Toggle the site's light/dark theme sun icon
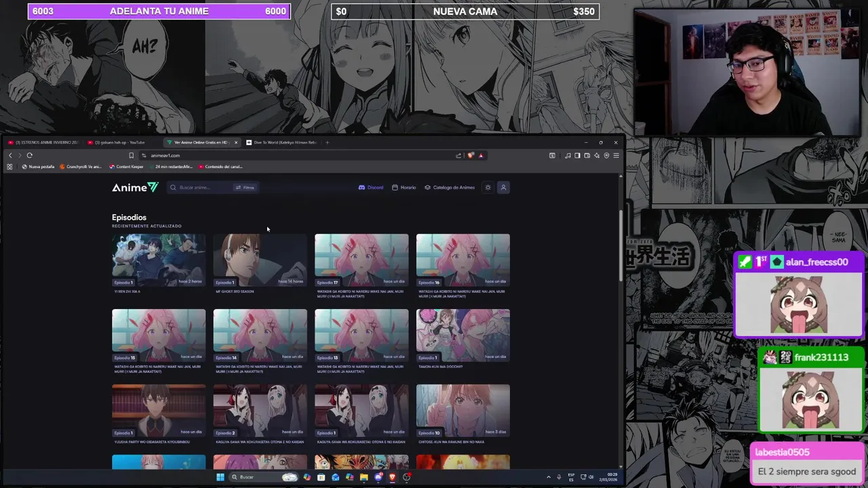 pyautogui.click(x=488, y=187)
